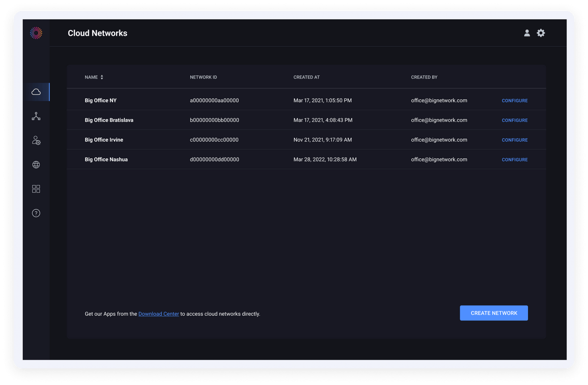Image resolution: width=588 pixels, height=385 pixels.
Task: Click date Mar 17, 2021, 4:08:43 PM
Action: coord(323,120)
